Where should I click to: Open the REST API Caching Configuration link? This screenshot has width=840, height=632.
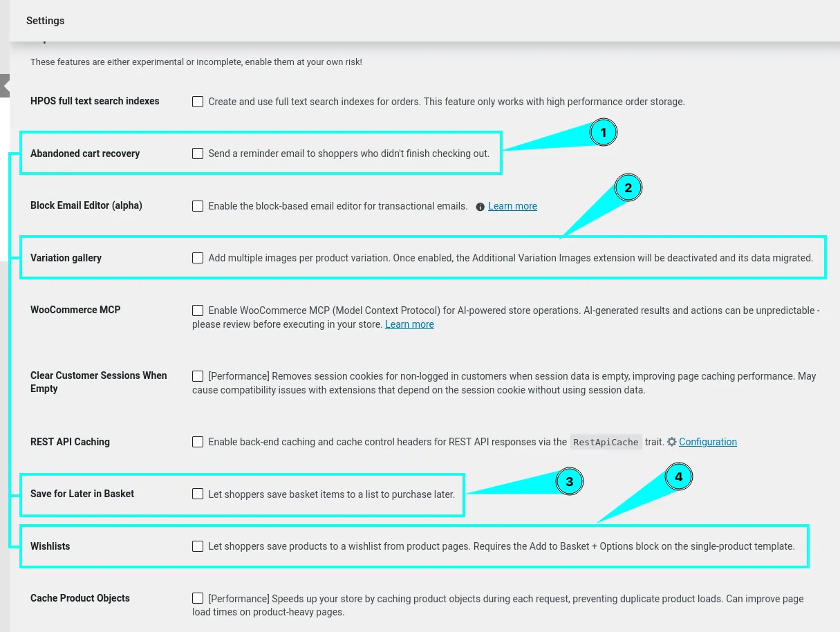(x=708, y=442)
